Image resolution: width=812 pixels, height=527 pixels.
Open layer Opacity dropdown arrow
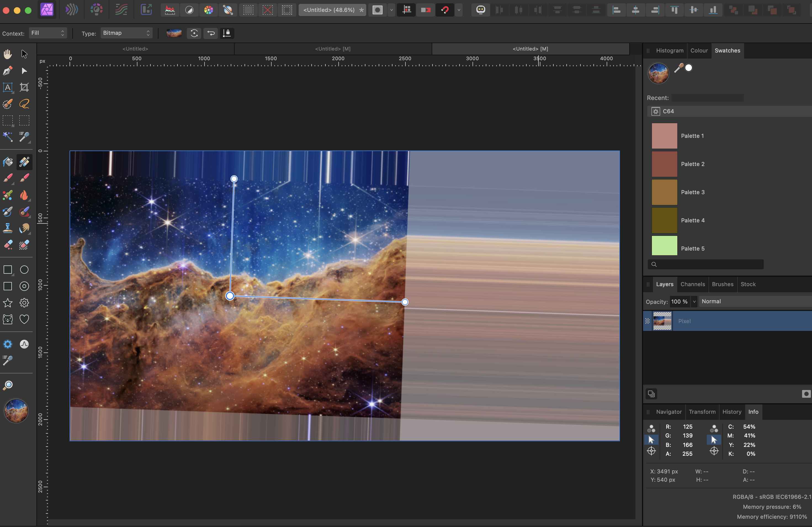point(694,301)
